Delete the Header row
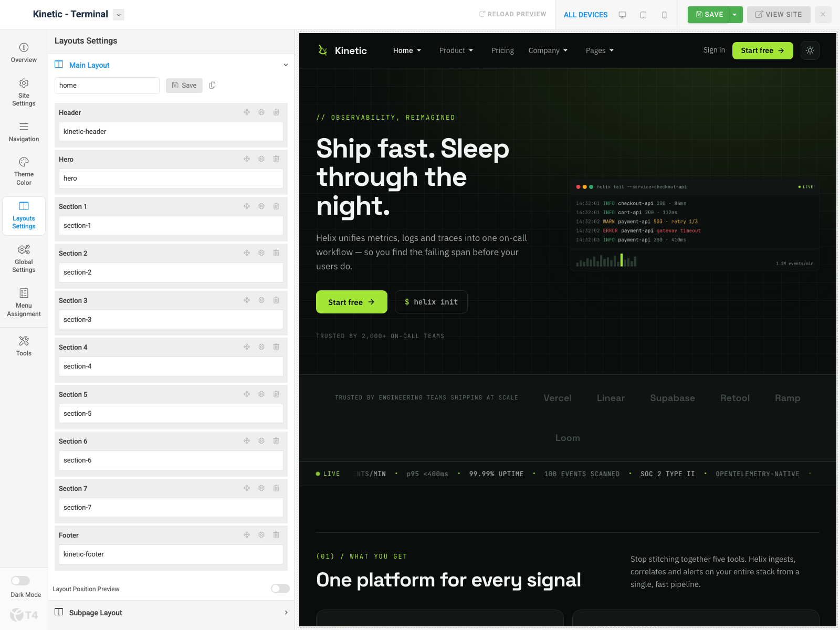 [276, 112]
